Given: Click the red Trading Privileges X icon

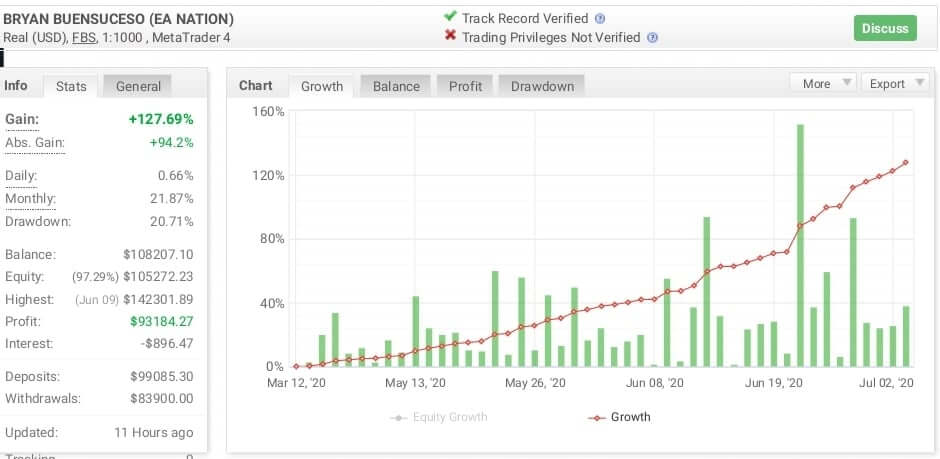Looking at the screenshot, I should pyautogui.click(x=450, y=37).
